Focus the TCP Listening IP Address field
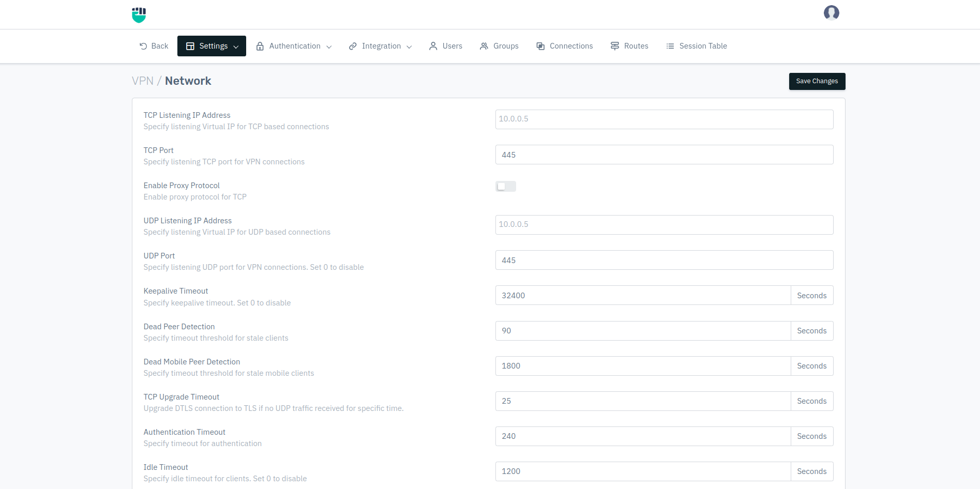This screenshot has height=489, width=980. [x=664, y=119]
